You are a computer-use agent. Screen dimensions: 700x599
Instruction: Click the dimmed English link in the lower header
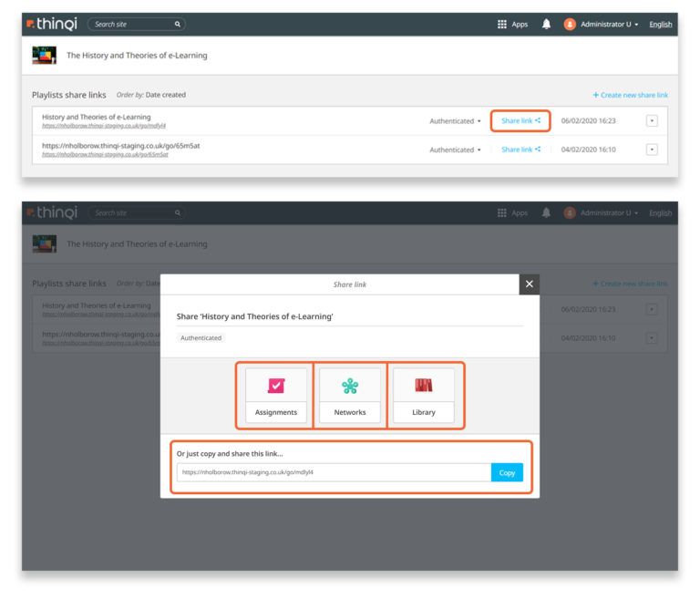pyautogui.click(x=660, y=213)
